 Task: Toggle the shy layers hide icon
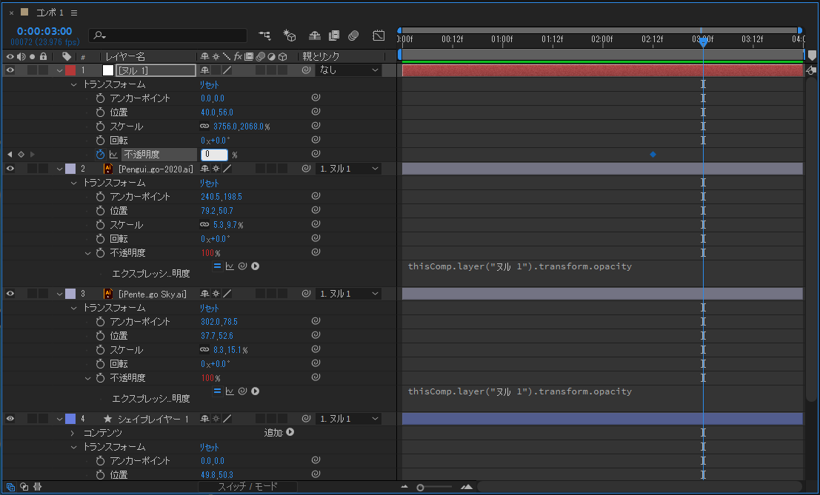click(x=314, y=36)
